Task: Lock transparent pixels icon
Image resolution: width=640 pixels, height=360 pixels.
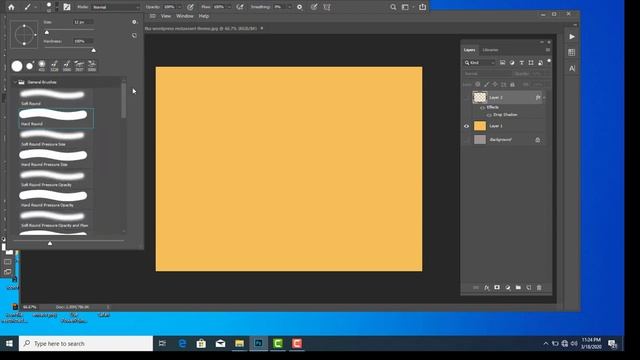Action: click(x=478, y=84)
